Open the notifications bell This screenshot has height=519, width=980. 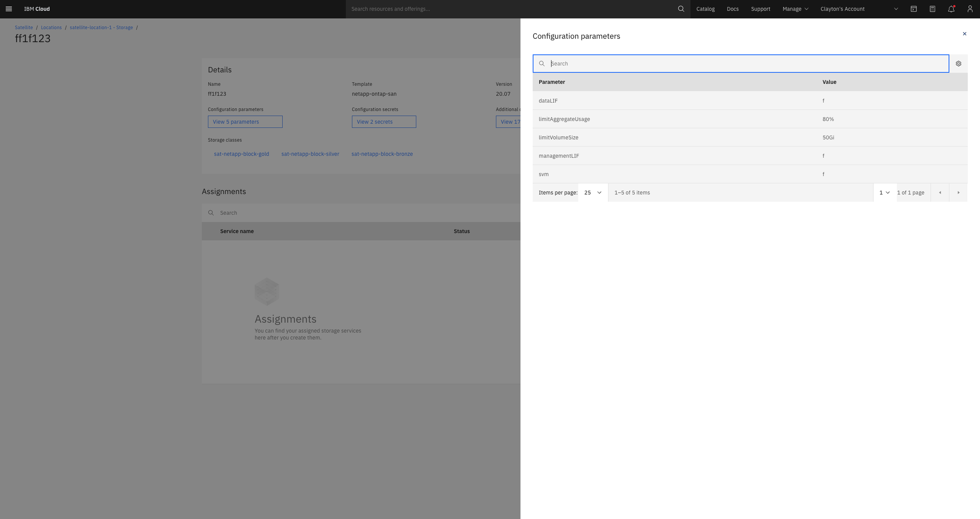[x=951, y=9]
